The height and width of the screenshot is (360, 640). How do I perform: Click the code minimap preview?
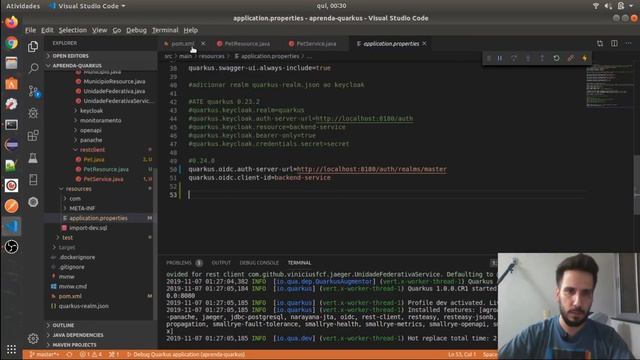tap(608, 87)
